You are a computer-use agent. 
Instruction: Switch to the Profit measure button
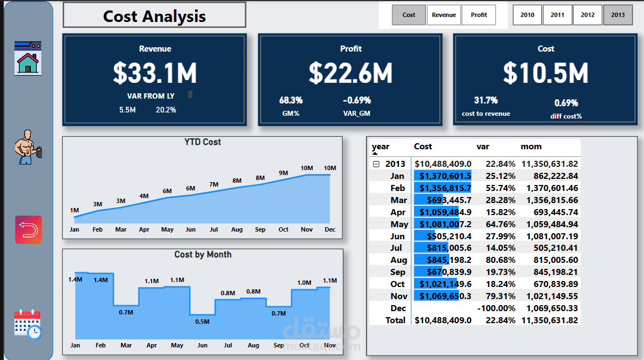pos(479,15)
